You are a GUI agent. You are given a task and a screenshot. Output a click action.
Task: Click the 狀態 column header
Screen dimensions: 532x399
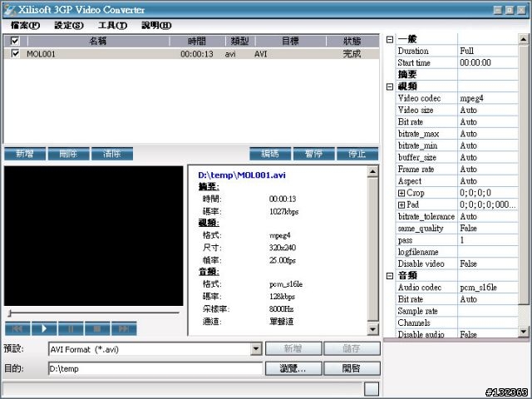[x=352, y=41]
